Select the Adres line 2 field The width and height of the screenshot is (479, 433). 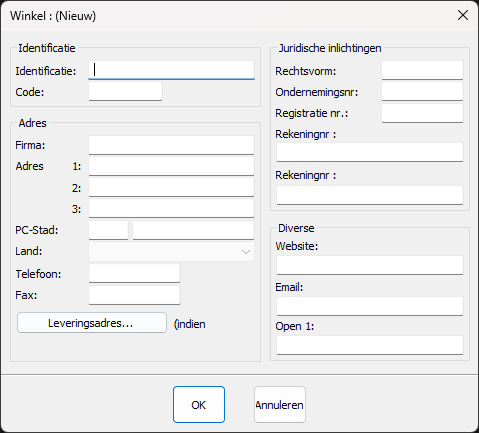point(171,187)
